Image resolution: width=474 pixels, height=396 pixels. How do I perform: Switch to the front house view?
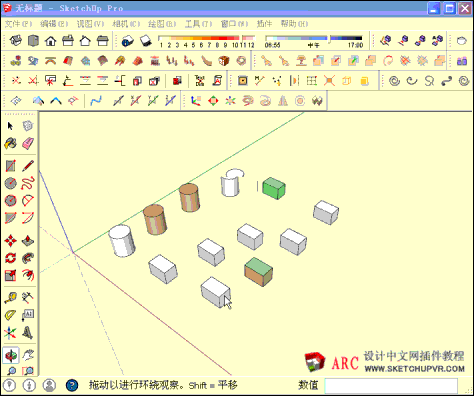51,41
